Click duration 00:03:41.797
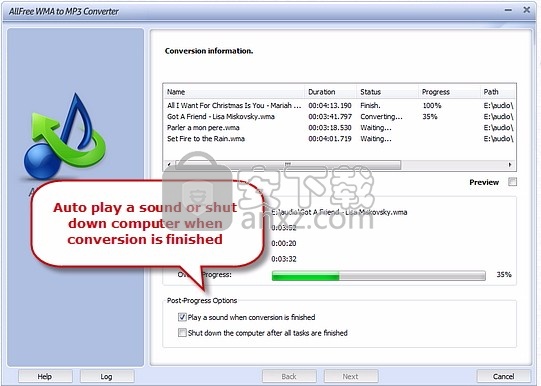 pyautogui.click(x=330, y=117)
